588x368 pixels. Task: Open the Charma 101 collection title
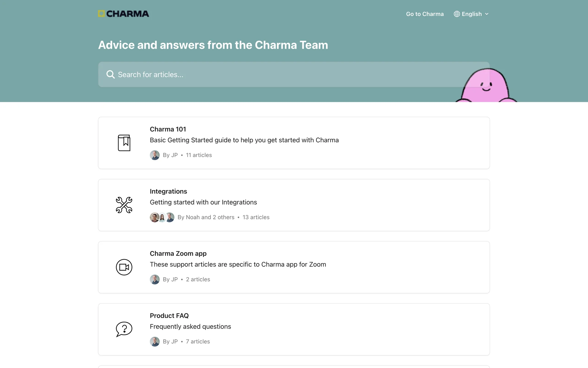pyautogui.click(x=168, y=129)
